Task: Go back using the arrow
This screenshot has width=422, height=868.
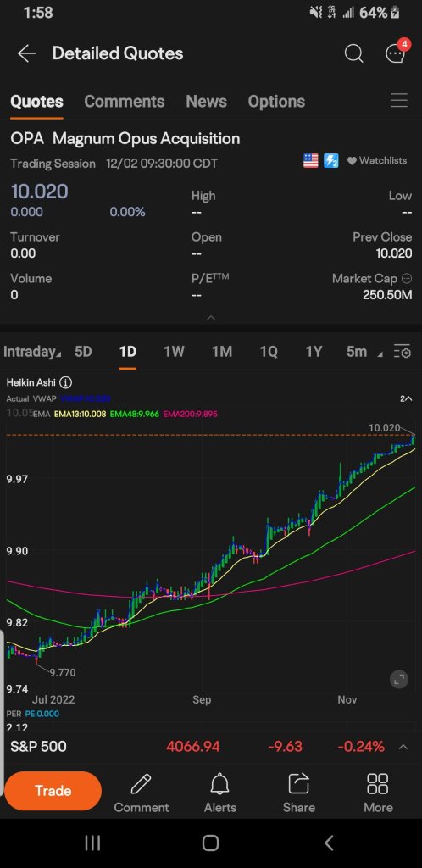Action: pyautogui.click(x=26, y=53)
